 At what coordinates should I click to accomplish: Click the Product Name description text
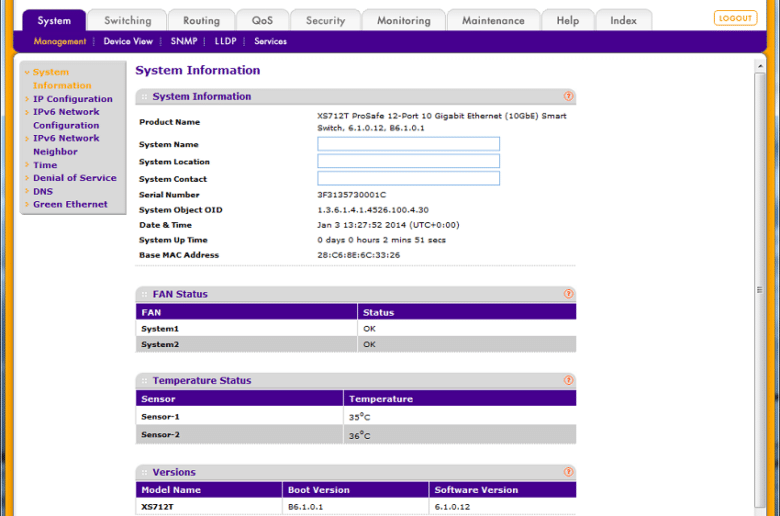coord(442,122)
